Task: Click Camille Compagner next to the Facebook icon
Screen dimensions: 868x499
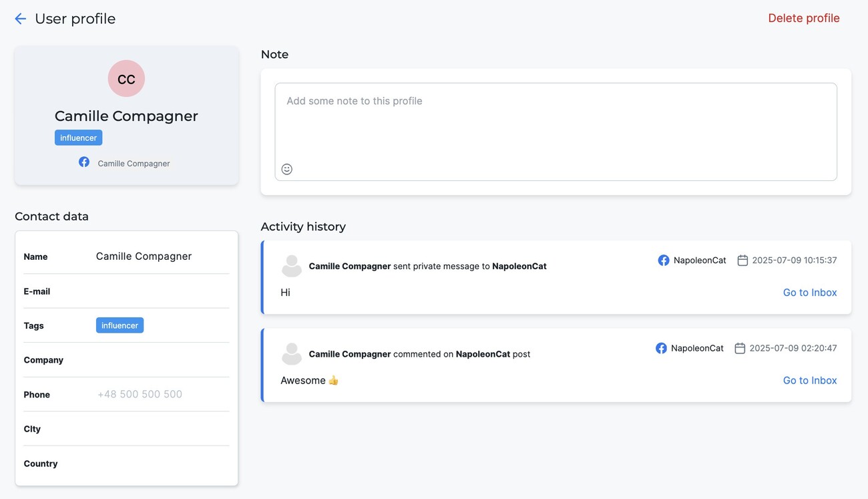Action: pos(134,163)
